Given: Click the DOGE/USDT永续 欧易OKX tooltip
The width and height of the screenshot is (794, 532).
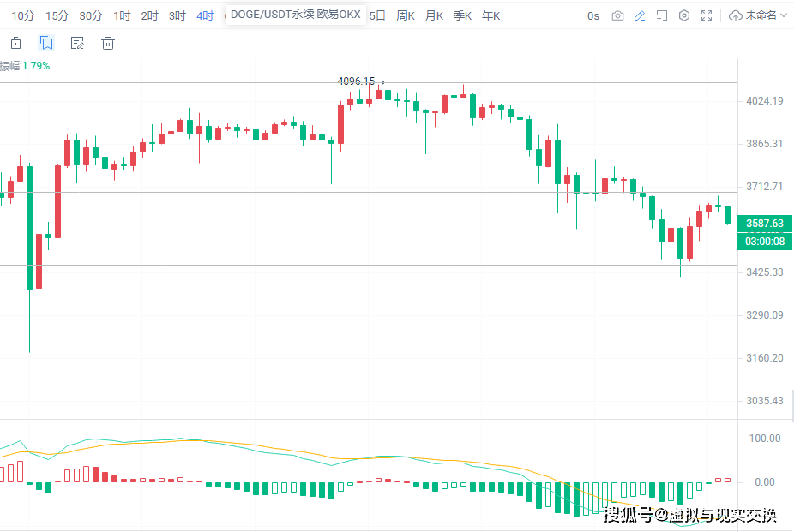Looking at the screenshot, I should tap(296, 15).
